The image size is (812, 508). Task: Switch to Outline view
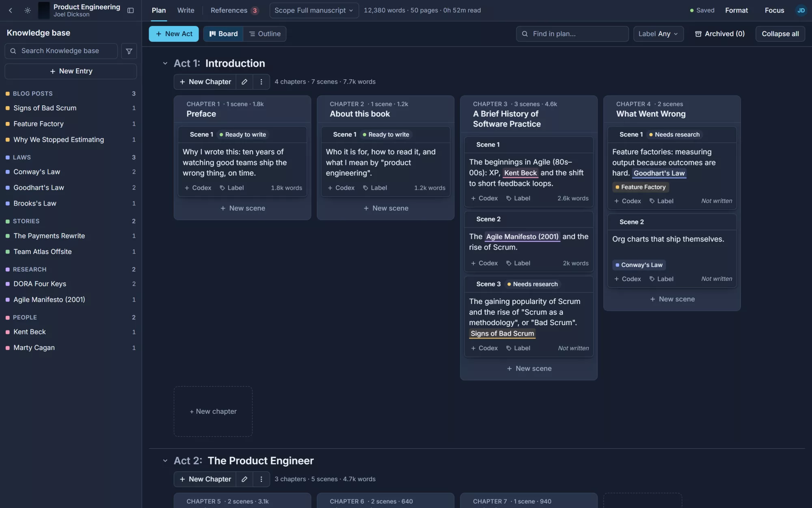click(x=265, y=34)
